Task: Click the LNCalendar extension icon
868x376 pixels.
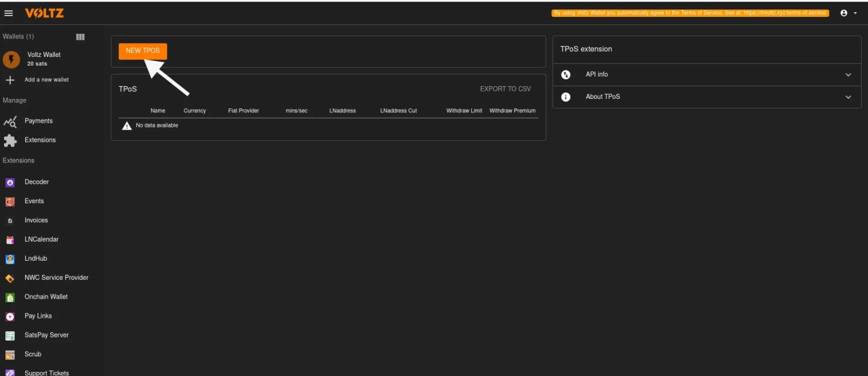Action: click(10, 240)
